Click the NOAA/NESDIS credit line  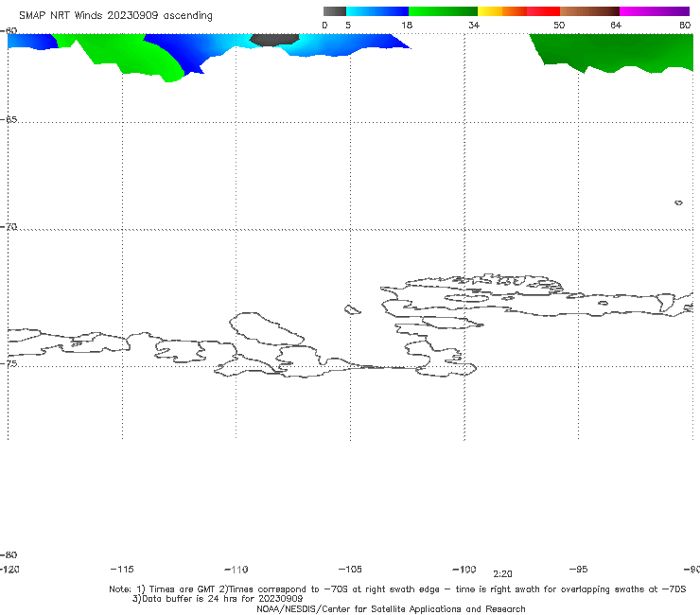pos(391,609)
